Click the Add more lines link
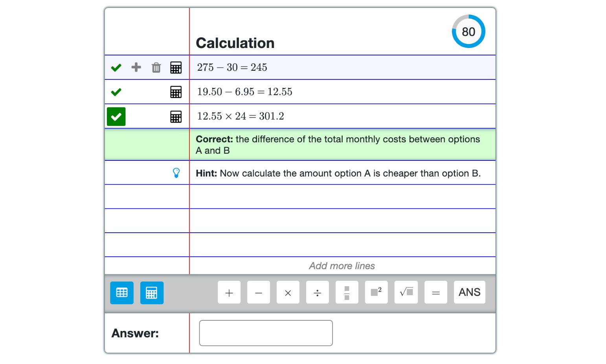 pos(342,266)
